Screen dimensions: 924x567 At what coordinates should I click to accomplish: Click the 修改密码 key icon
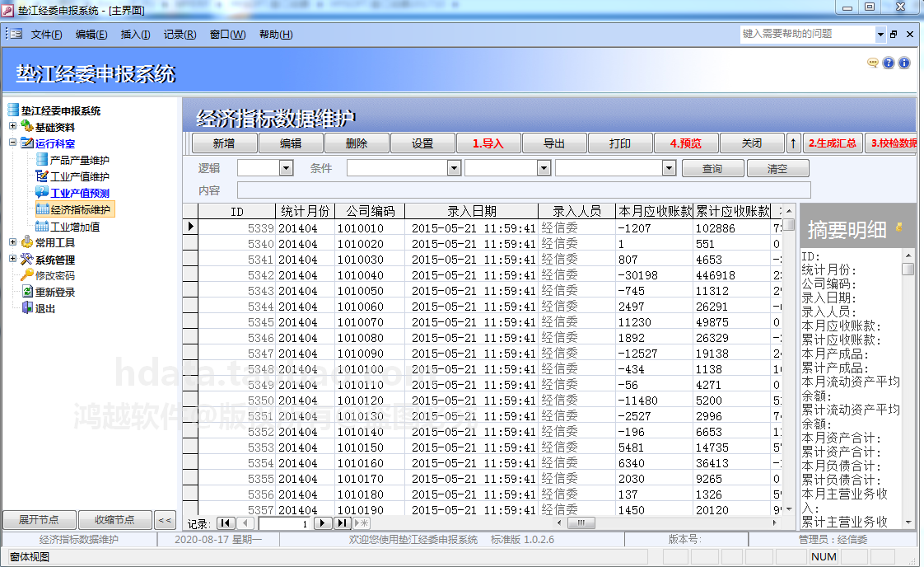point(27,275)
